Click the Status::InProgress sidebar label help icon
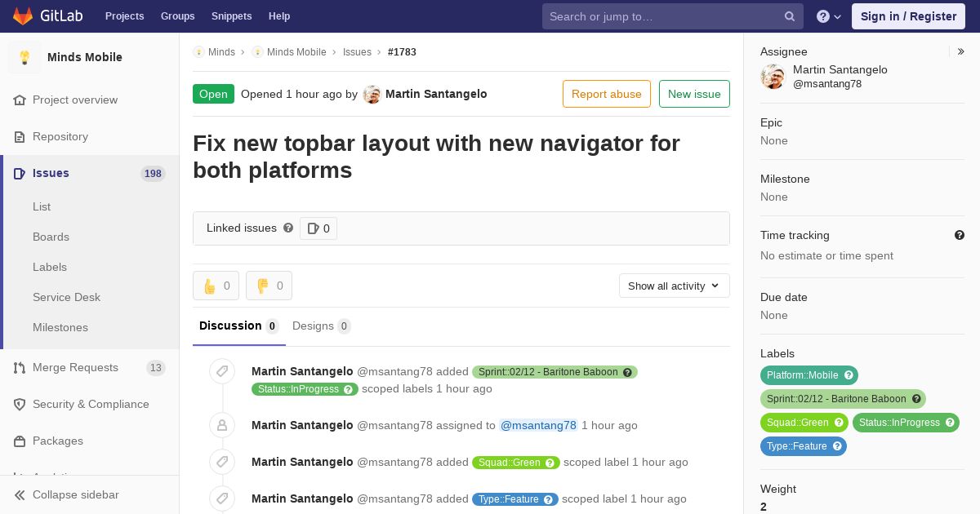 click(950, 423)
